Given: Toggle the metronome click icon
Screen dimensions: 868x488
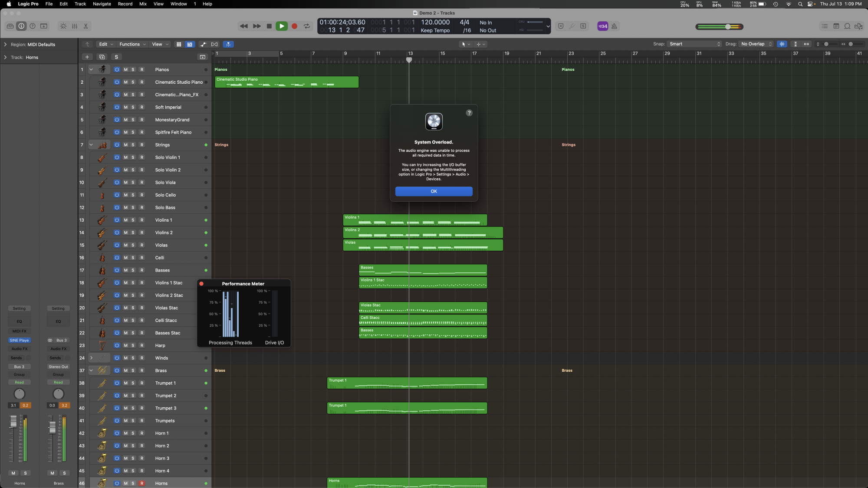Looking at the screenshot, I should (614, 26).
